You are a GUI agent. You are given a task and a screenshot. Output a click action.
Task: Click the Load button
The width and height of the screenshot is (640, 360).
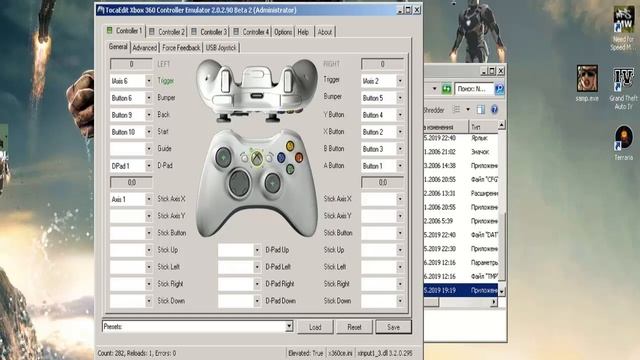pos(315,327)
